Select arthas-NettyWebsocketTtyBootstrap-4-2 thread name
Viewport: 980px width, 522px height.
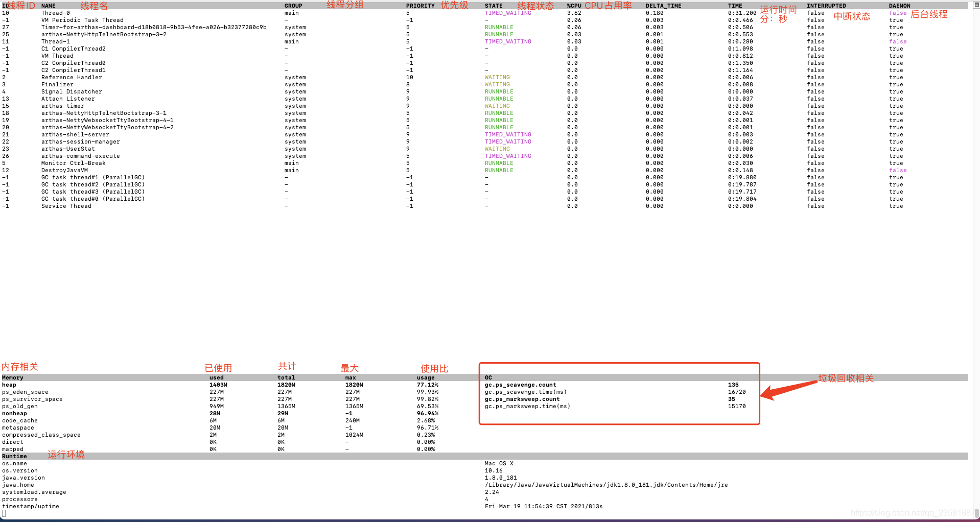[x=107, y=128]
